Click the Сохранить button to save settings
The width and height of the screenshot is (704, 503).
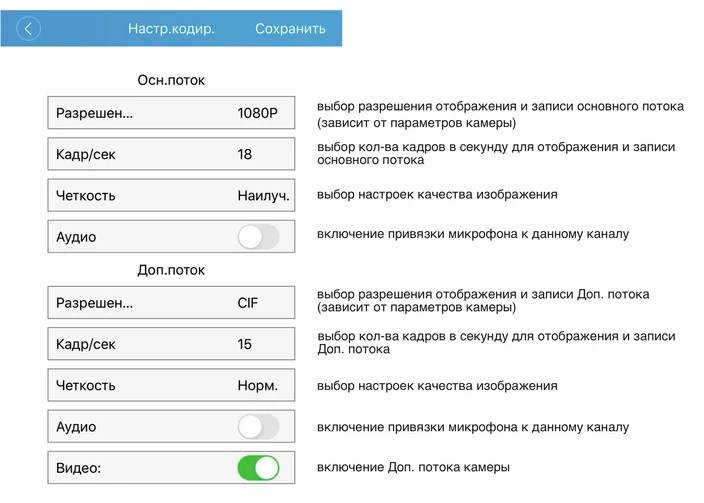pos(290,29)
